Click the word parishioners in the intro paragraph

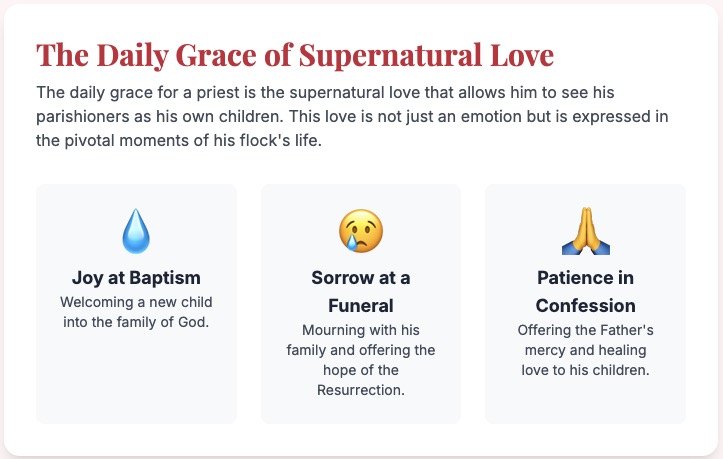pyautogui.click(x=80, y=116)
